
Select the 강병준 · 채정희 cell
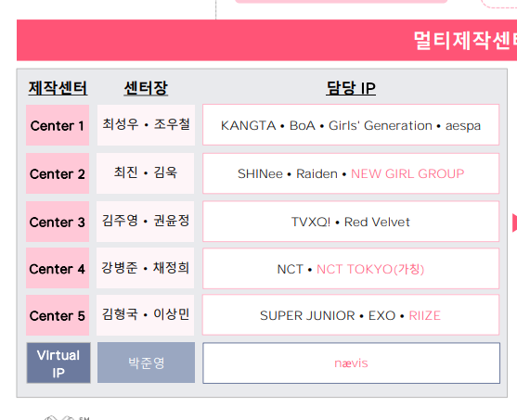pos(146,268)
